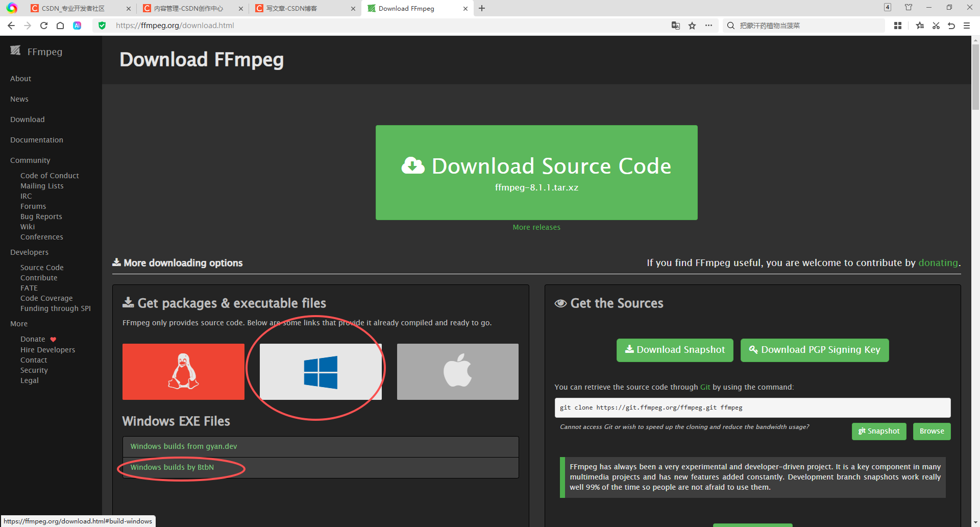Image resolution: width=980 pixels, height=527 pixels.
Task: Open the Mailing Lists link
Action: point(42,186)
